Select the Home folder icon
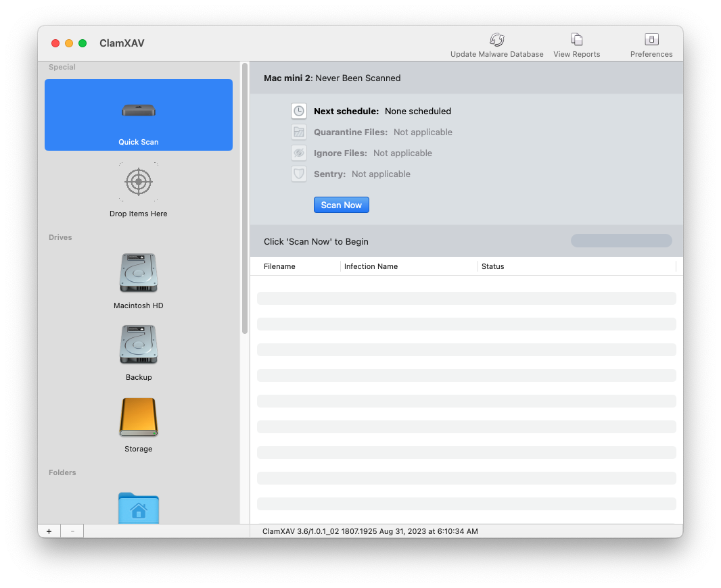The width and height of the screenshot is (721, 588). tap(139, 508)
